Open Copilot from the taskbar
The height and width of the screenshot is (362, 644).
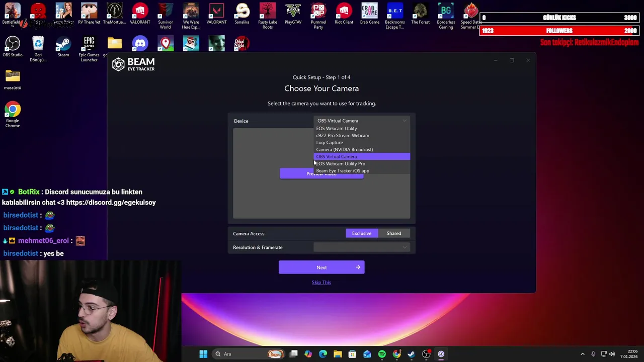pyautogui.click(x=308, y=354)
